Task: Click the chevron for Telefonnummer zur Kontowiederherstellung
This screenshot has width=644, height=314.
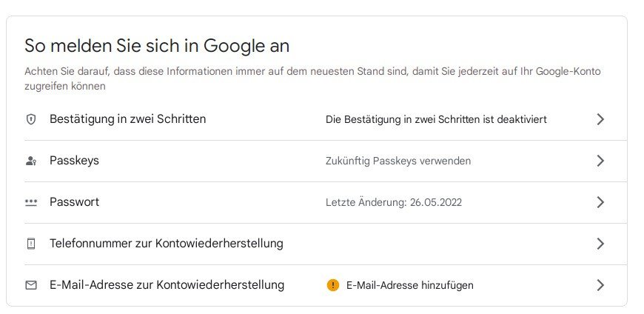Action: pos(600,244)
